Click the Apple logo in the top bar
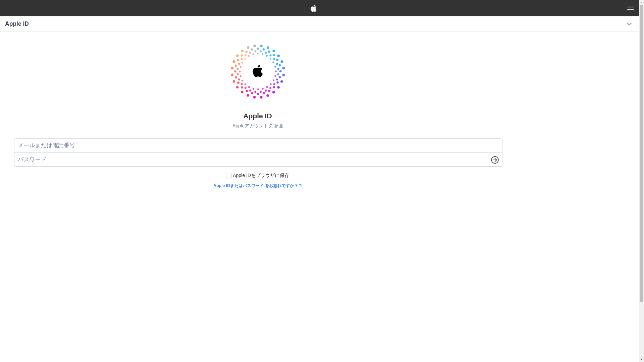This screenshot has height=362, width=644. coord(314,8)
